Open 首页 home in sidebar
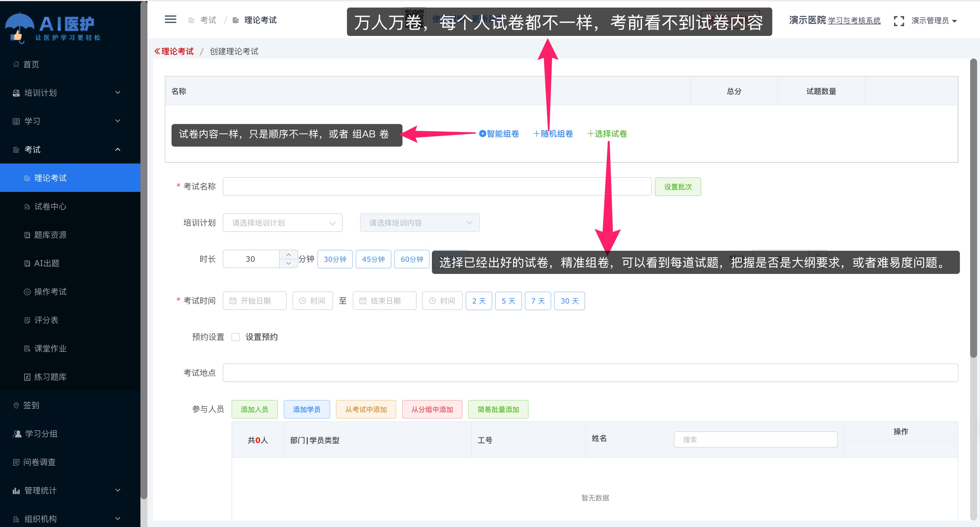The width and height of the screenshot is (980, 527). coord(70,64)
